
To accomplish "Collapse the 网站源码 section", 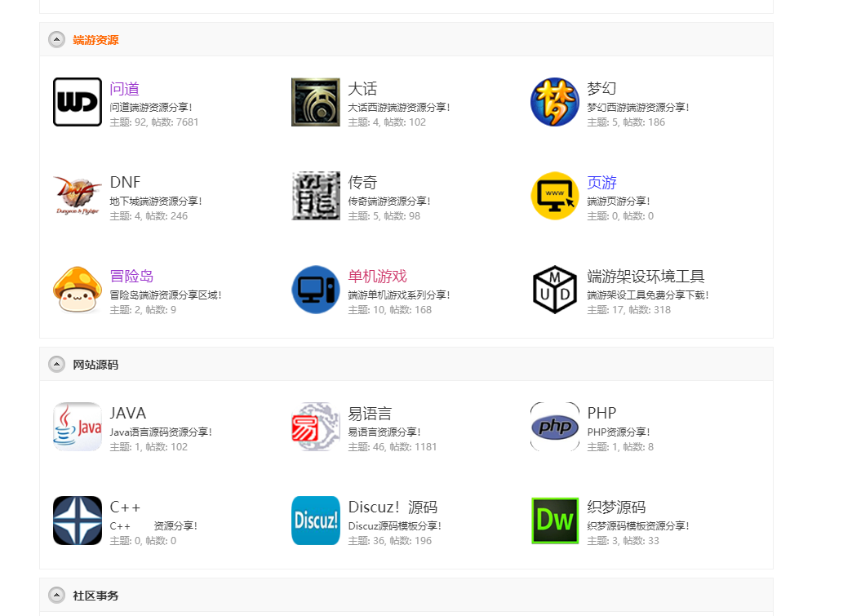I will [56, 365].
